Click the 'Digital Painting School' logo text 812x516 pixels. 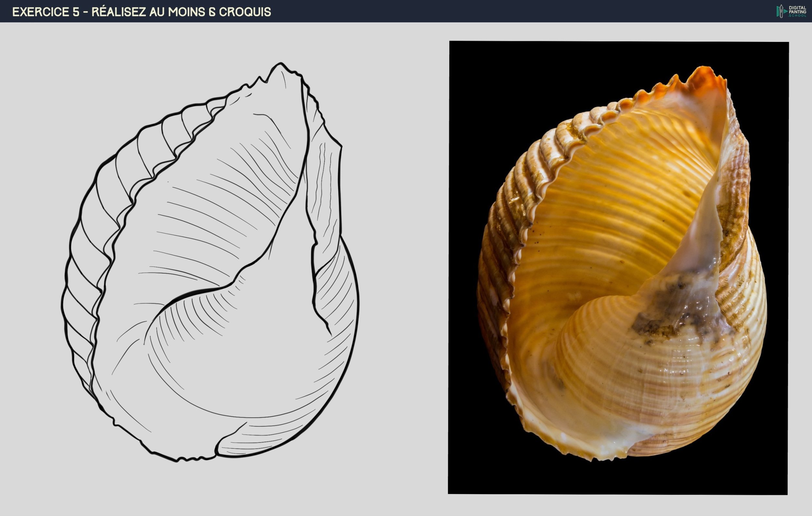click(797, 11)
